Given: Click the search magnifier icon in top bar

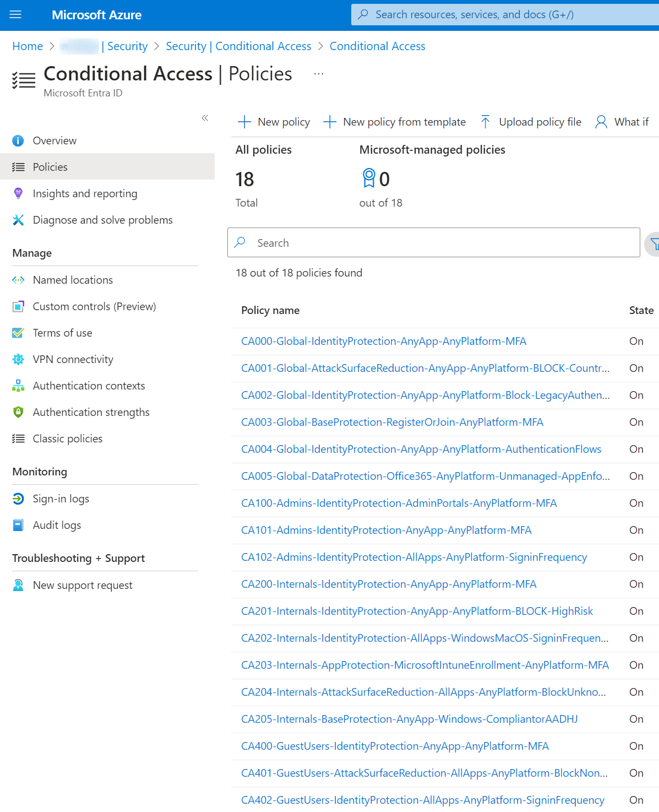Looking at the screenshot, I should 363,14.
